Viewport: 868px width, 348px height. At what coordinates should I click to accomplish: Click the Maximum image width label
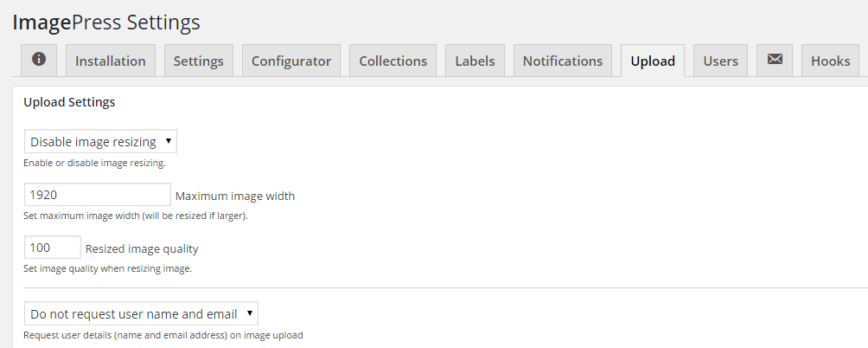click(235, 196)
